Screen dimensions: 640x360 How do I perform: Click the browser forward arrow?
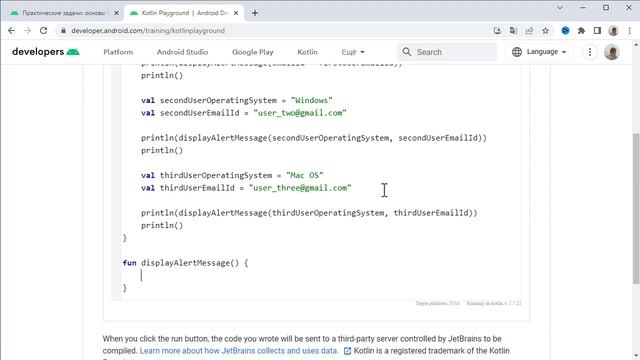pos(27,31)
